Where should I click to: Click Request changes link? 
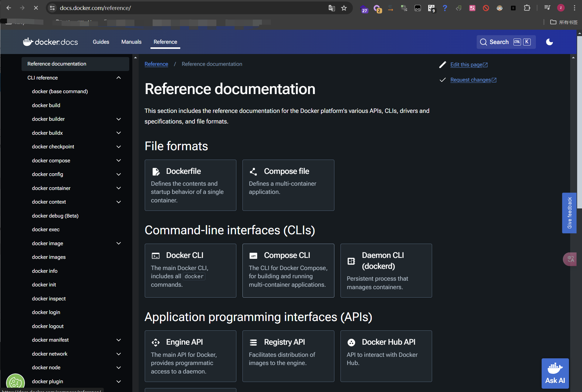pyautogui.click(x=473, y=80)
